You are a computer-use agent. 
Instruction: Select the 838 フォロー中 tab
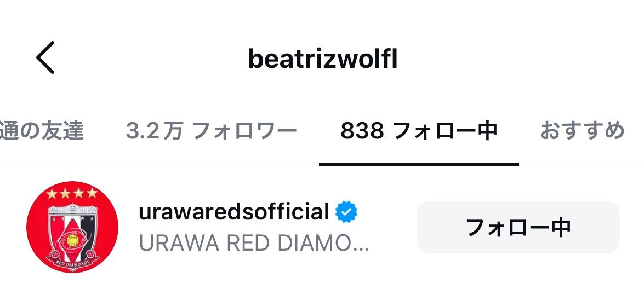point(419,131)
